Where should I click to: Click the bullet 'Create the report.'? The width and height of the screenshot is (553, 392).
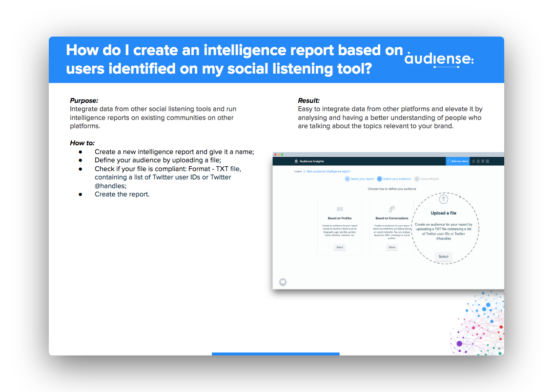pos(122,195)
